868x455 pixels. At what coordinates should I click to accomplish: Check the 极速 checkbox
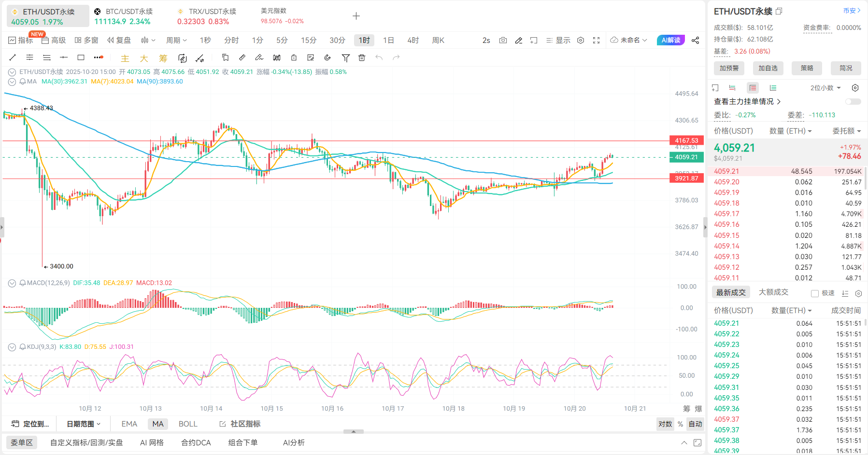pyautogui.click(x=814, y=293)
